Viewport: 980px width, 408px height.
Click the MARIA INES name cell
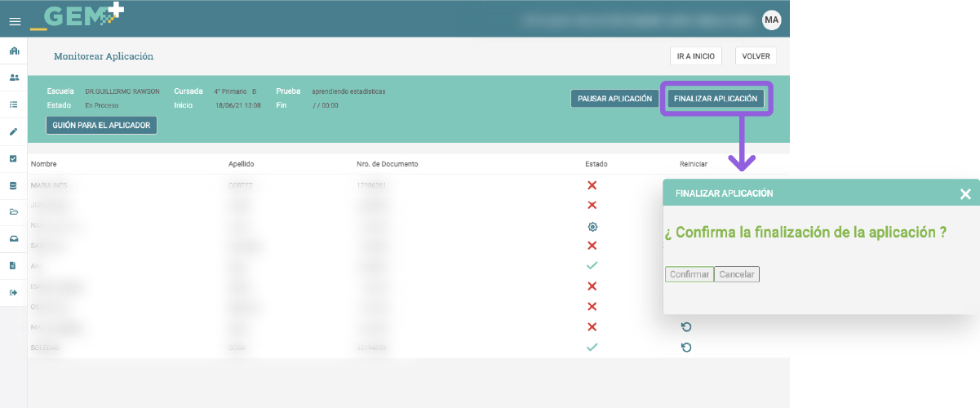pos(49,185)
